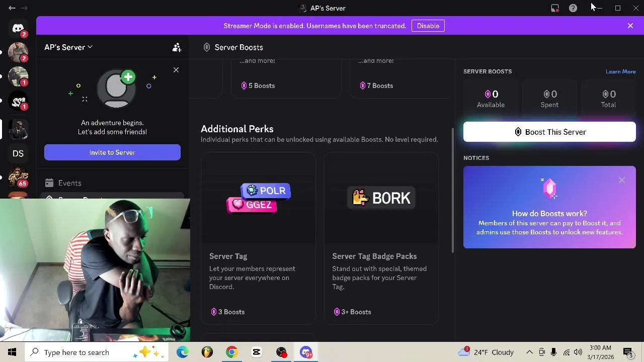Open the clock showing 3:00 AM
644x362 pixels.
[x=600, y=352]
